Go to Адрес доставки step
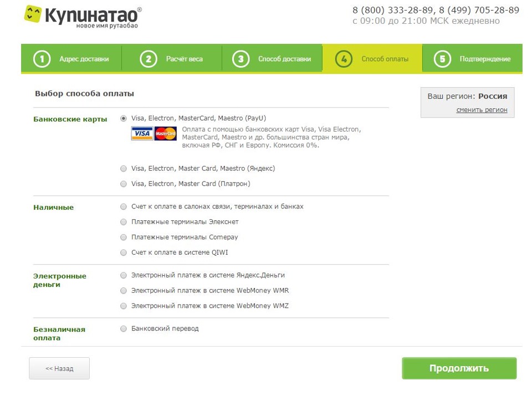Viewport: 532px width, 400px height. (x=71, y=58)
